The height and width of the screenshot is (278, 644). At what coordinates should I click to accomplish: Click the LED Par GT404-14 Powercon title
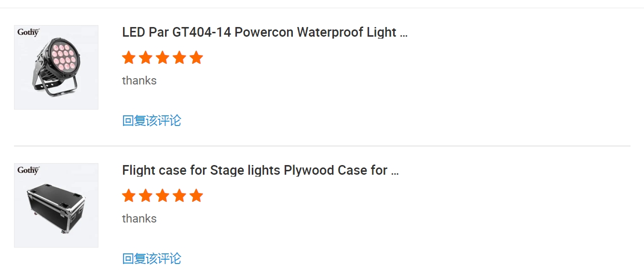coord(265,32)
